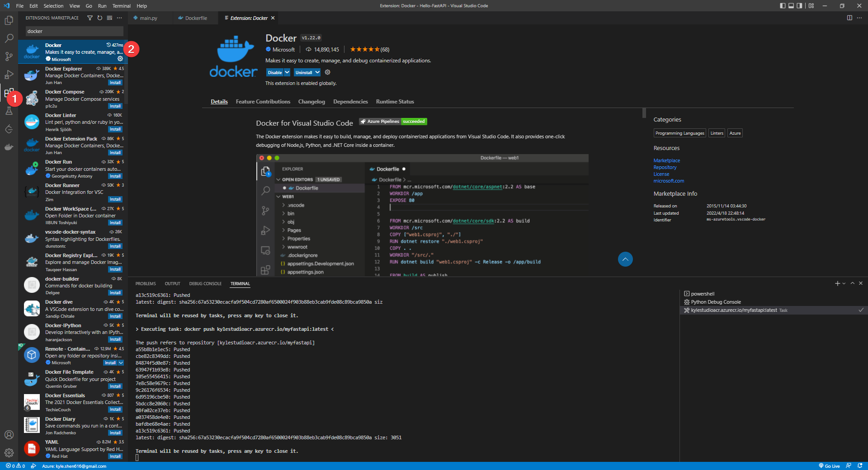
Task: Toggle panel layout icon in title bar
Action: [x=791, y=6]
